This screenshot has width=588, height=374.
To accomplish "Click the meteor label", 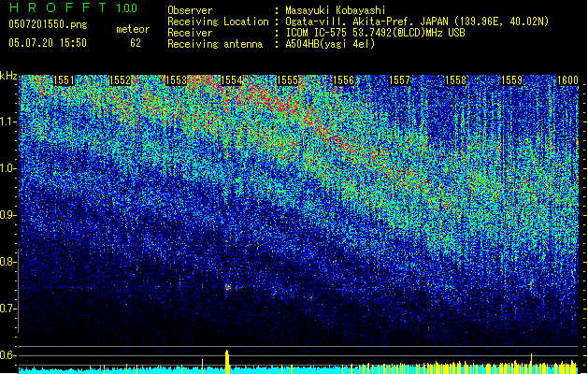I will 133,29.
